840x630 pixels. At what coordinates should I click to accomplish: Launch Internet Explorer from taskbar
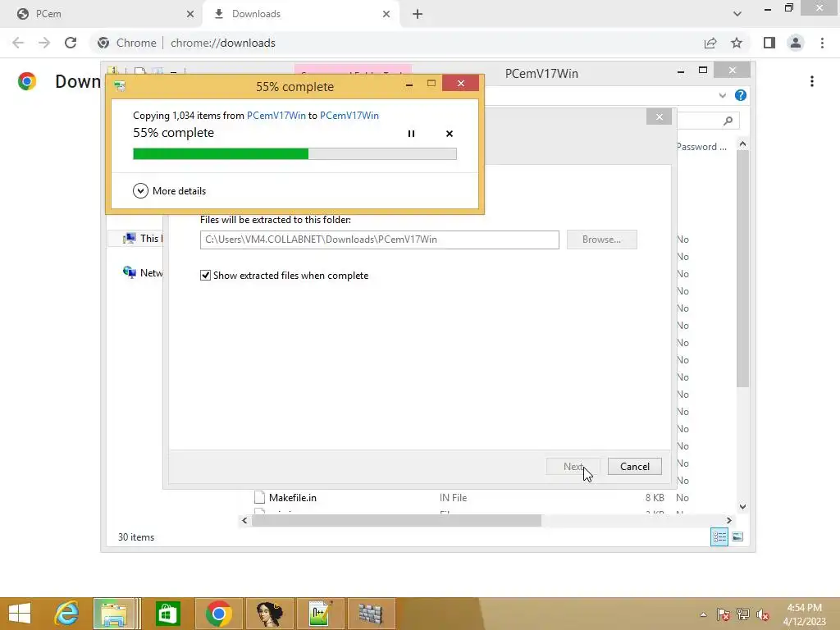tap(67, 614)
